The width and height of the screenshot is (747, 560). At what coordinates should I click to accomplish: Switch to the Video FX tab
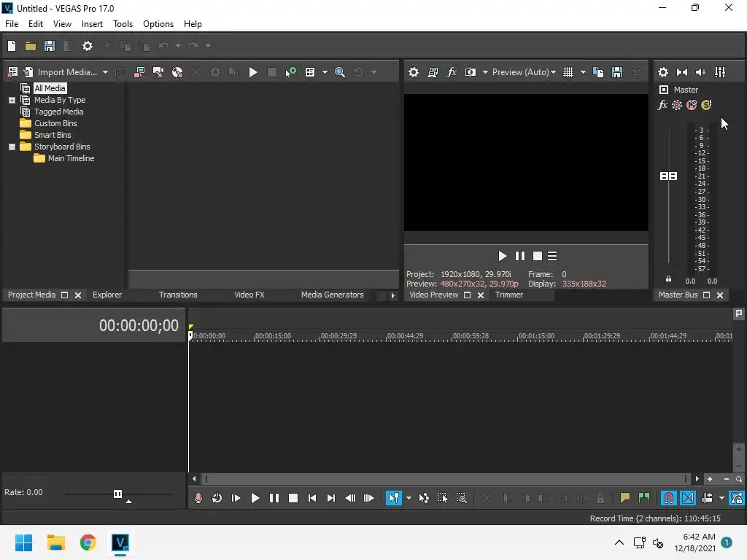[x=249, y=295]
